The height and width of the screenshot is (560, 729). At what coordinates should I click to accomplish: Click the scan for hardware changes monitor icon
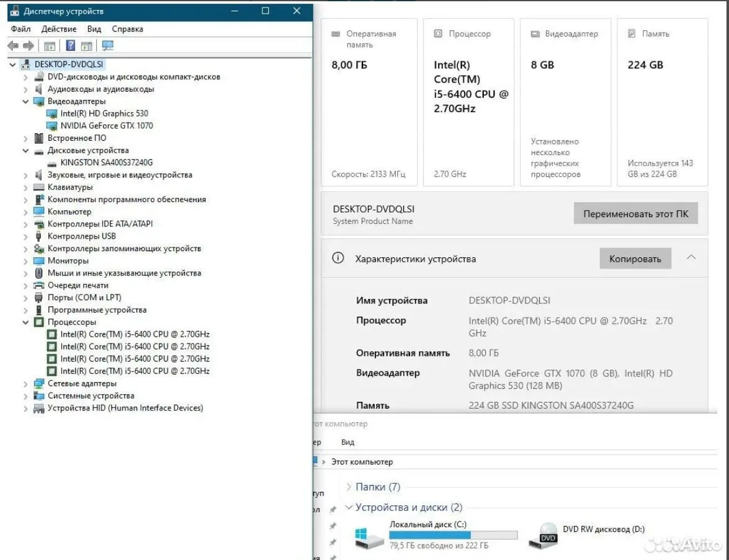(108, 45)
